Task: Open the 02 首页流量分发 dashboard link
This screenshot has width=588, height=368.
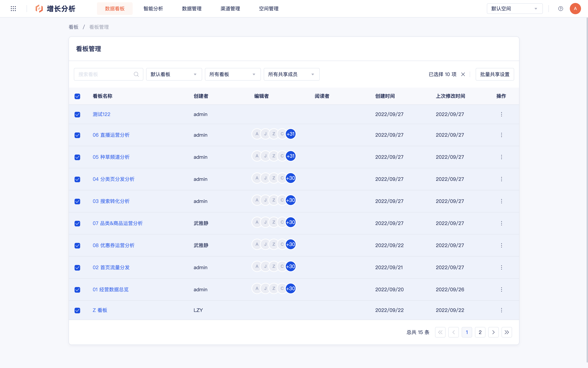Action: point(111,267)
